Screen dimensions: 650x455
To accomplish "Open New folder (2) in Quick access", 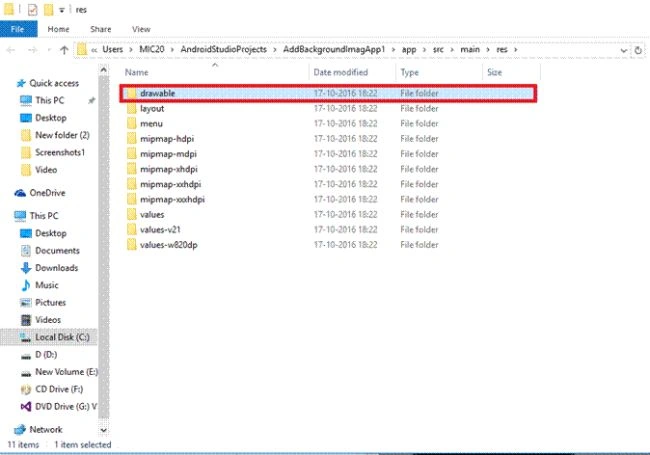I will pos(62,135).
